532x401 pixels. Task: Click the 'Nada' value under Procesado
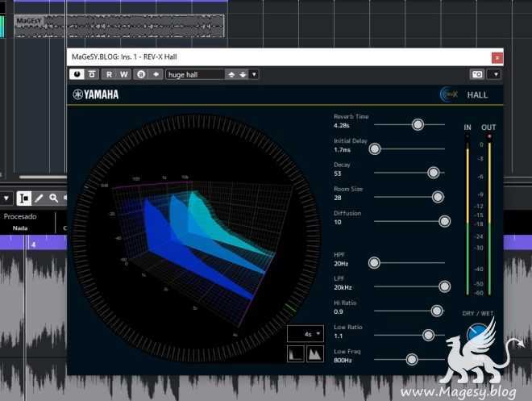[x=20, y=228]
